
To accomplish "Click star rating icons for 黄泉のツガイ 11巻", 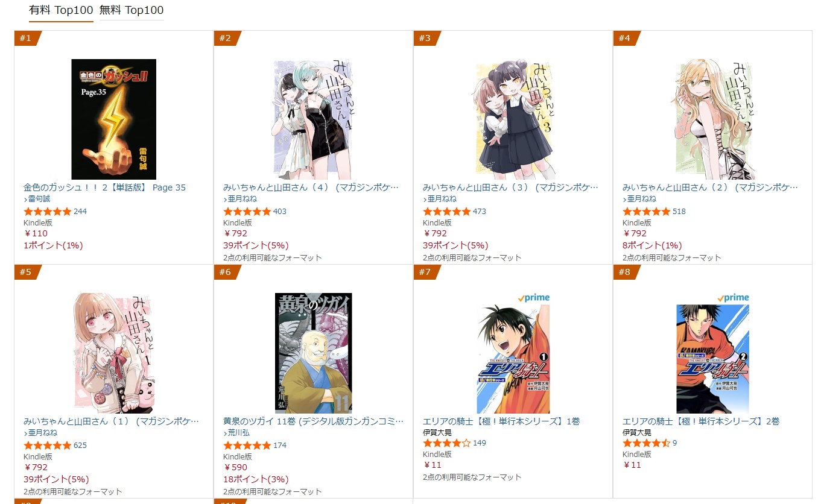I will point(247,446).
